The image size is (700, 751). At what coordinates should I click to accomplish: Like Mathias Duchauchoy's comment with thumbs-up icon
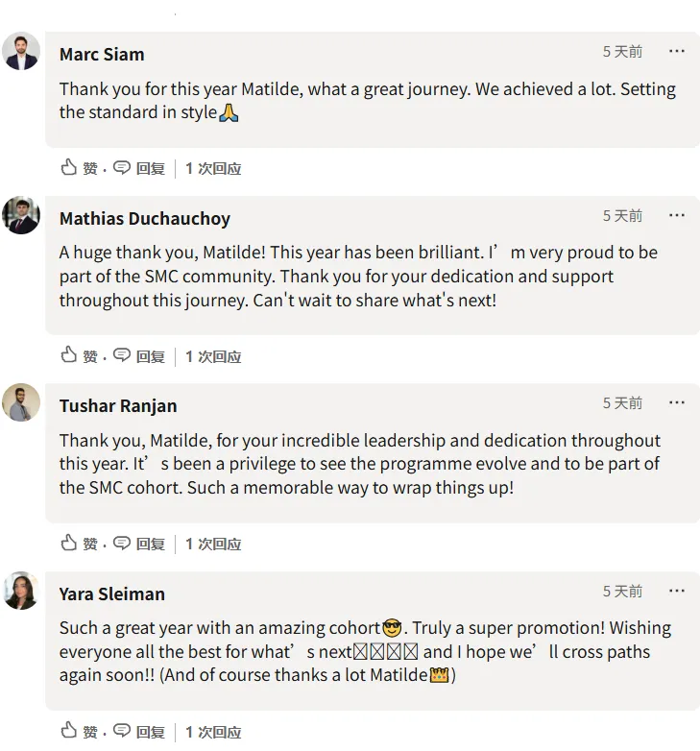[69, 355]
